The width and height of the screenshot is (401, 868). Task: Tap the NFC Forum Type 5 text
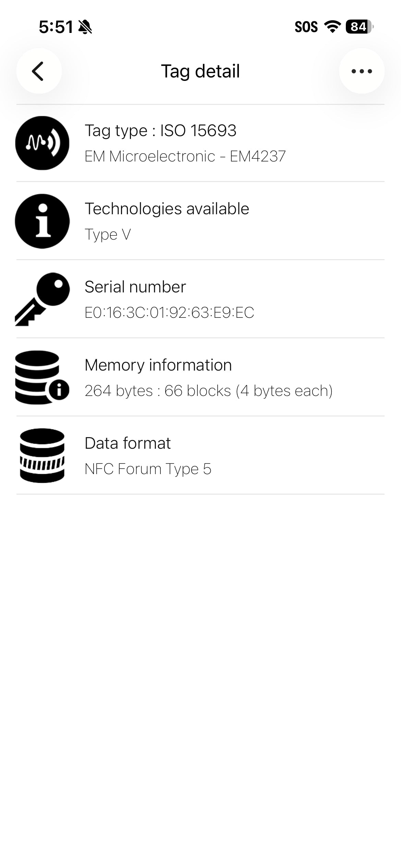point(148,469)
